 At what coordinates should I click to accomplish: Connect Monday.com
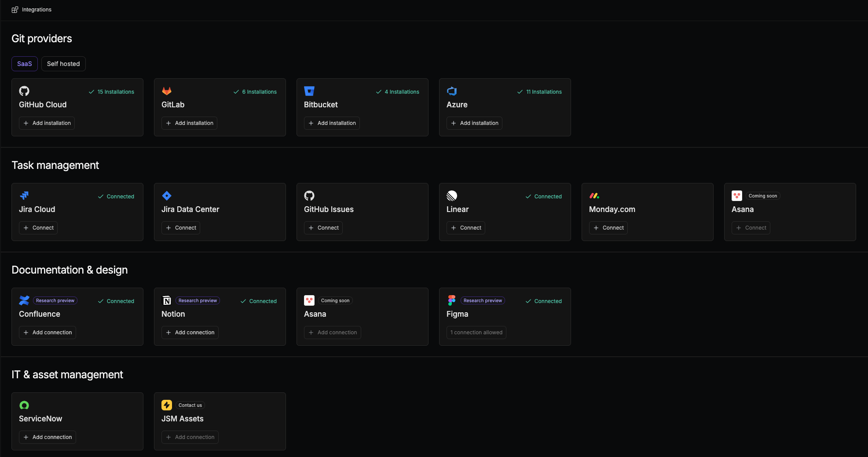608,228
